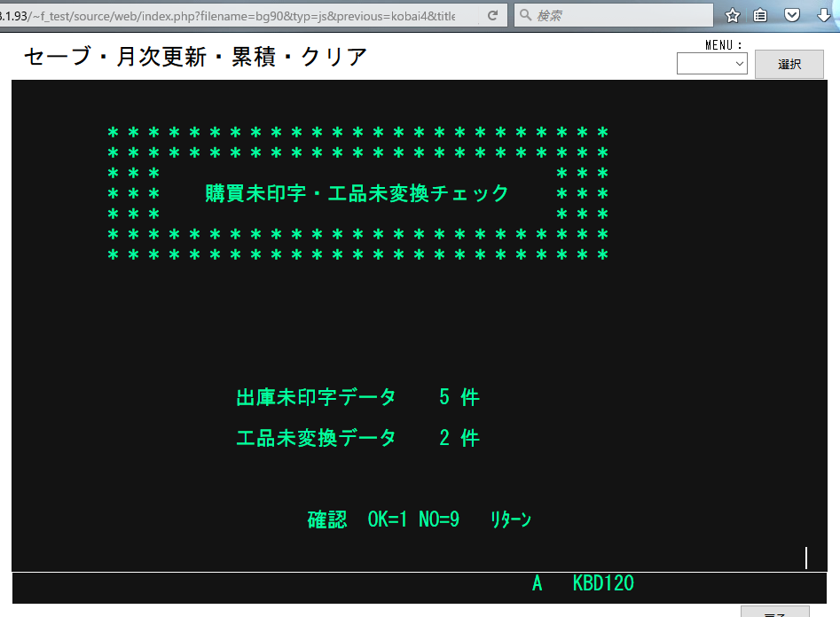Open downloads with the down-arrow icon
Image resolution: width=840 pixels, height=617 pixels.
tap(822, 16)
